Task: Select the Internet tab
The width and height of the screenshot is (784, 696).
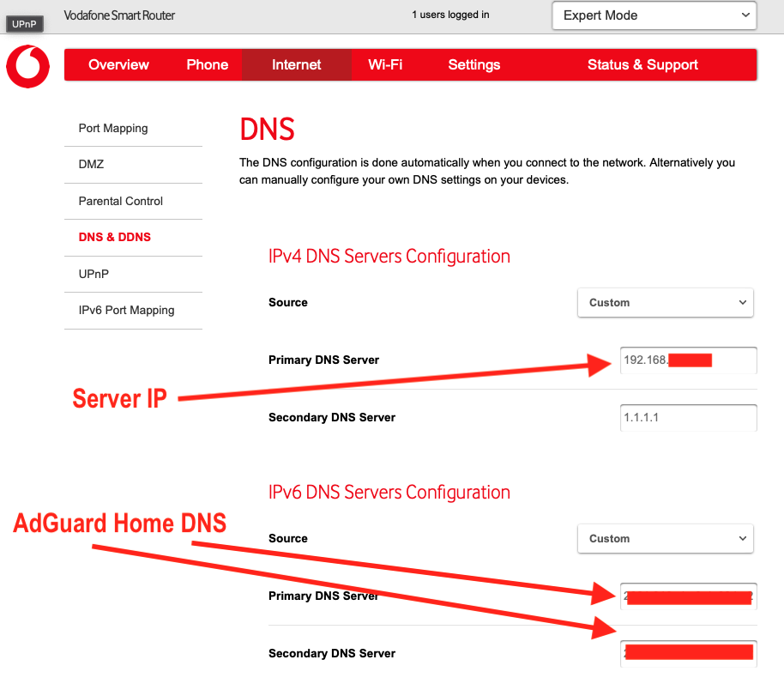Action: [297, 64]
